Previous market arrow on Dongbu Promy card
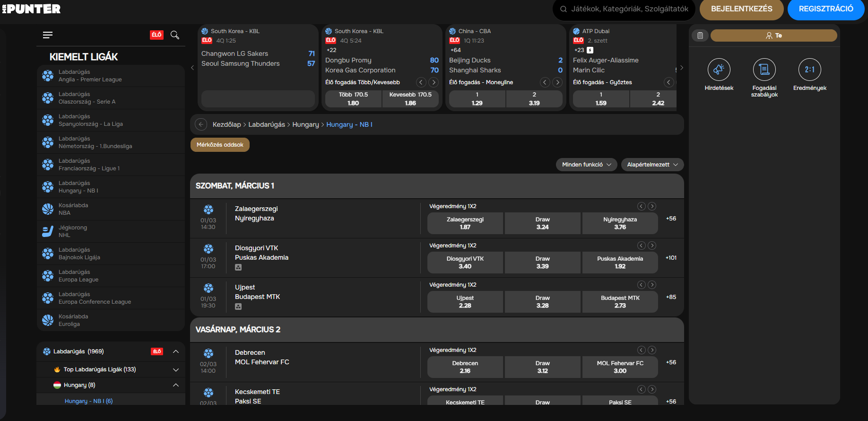 (421, 82)
